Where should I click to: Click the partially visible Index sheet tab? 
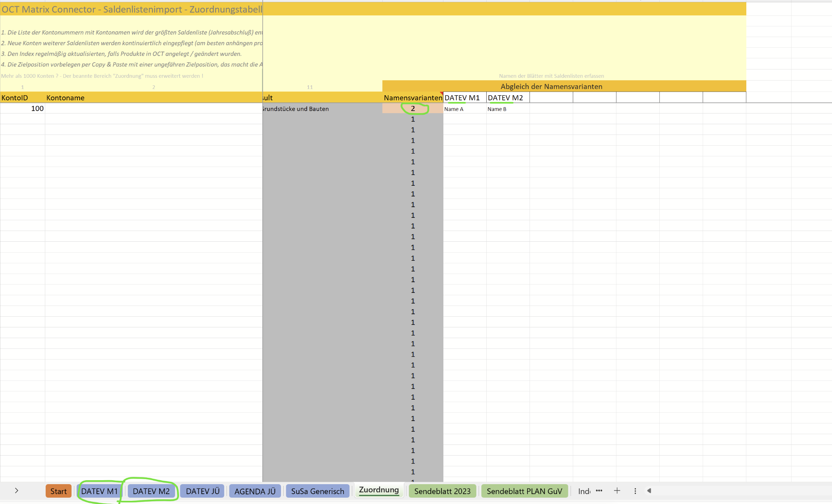[584, 491]
